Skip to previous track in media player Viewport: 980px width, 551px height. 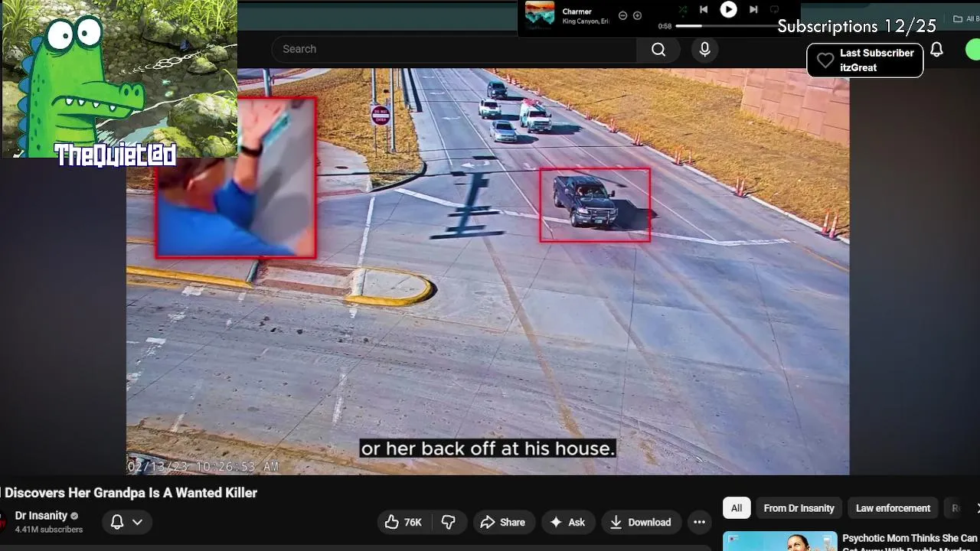(704, 9)
